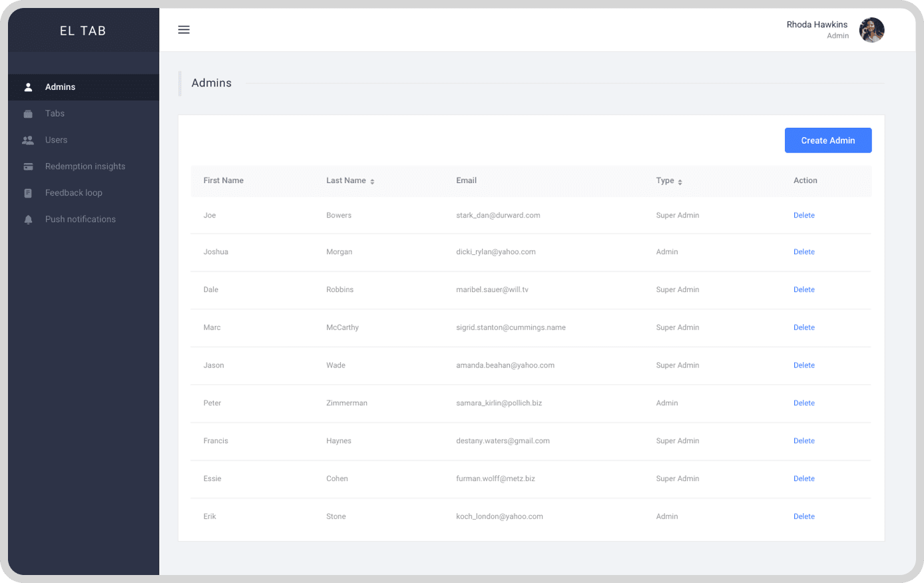Open Rhoda Hawkins profile avatar
924x583 pixels.
point(871,30)
